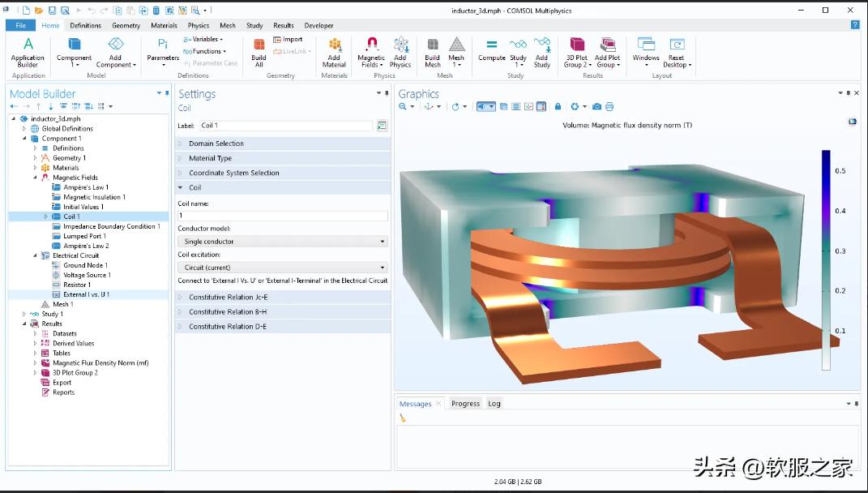
Task: Click the rotate view icon in Graphics toolbar
Action: click(455, 106)
